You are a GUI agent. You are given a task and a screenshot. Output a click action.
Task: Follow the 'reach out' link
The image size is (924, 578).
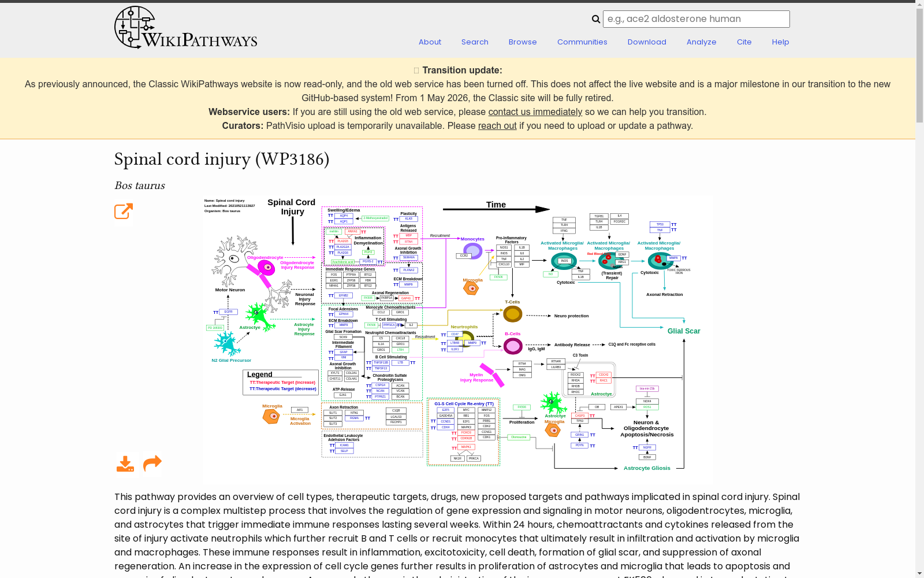point(497,126)
